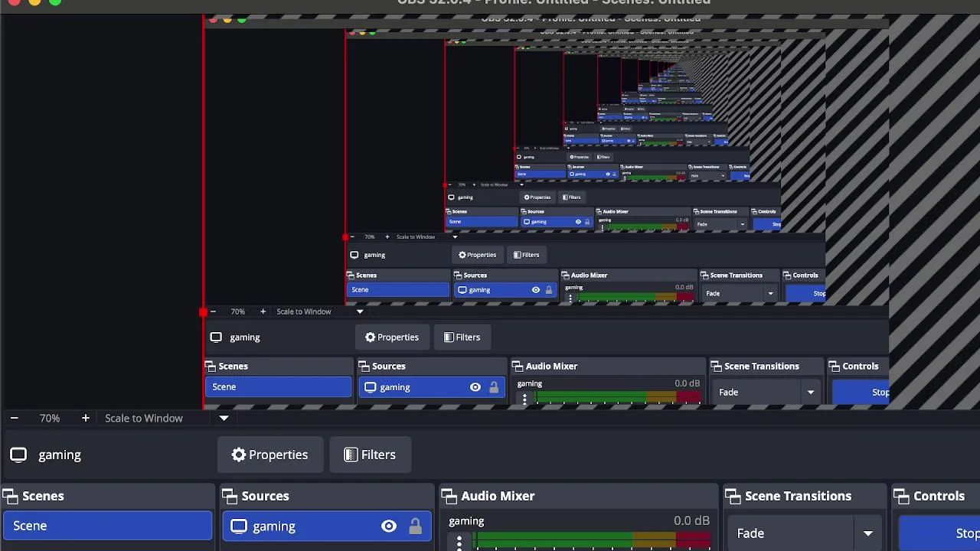Click the blue Stop button in main Controls

tap(939, 533)
